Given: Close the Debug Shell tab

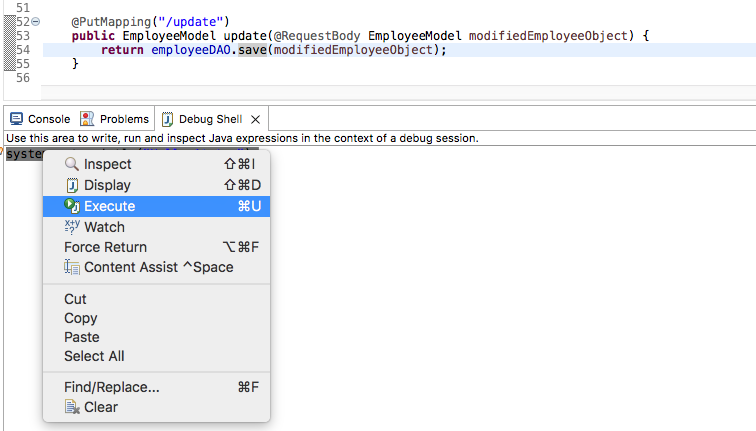Looking at the screenshot, I should 255,119.
